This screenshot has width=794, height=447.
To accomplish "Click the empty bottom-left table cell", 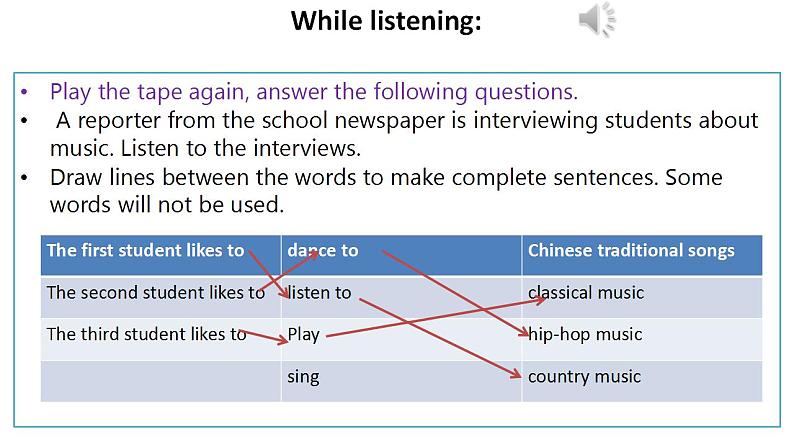I will point(160,380).
